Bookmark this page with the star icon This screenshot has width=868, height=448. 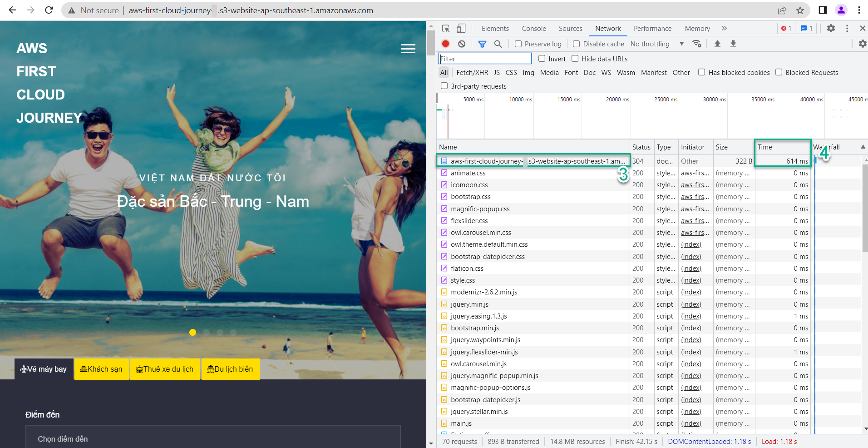pos(800,10)
